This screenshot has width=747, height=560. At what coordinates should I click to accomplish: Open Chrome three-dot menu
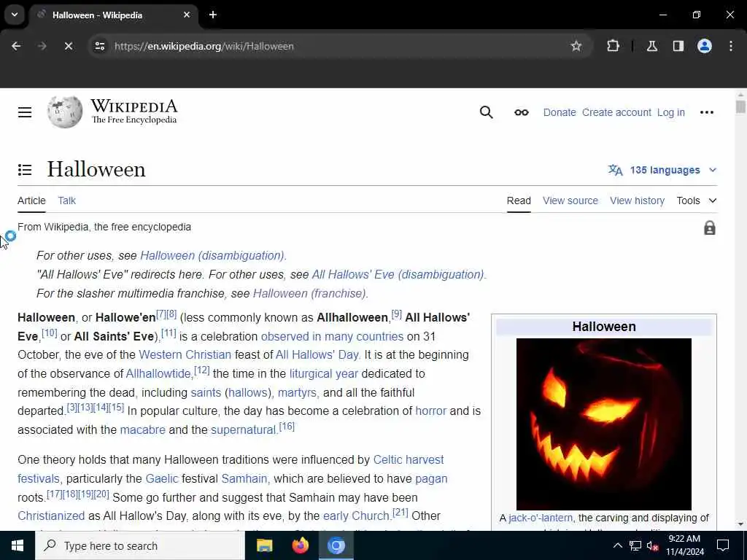click(731, 46)
